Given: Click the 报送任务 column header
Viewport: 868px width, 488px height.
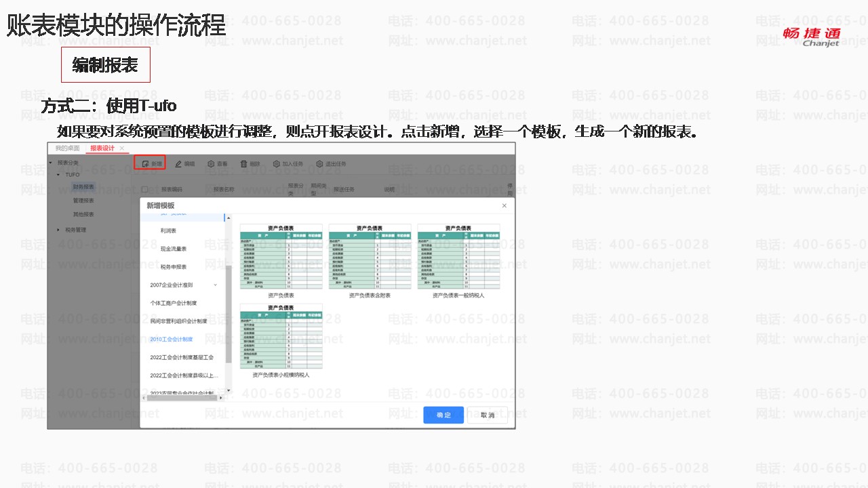Looking at the screenshot, I should click(344, 190).
